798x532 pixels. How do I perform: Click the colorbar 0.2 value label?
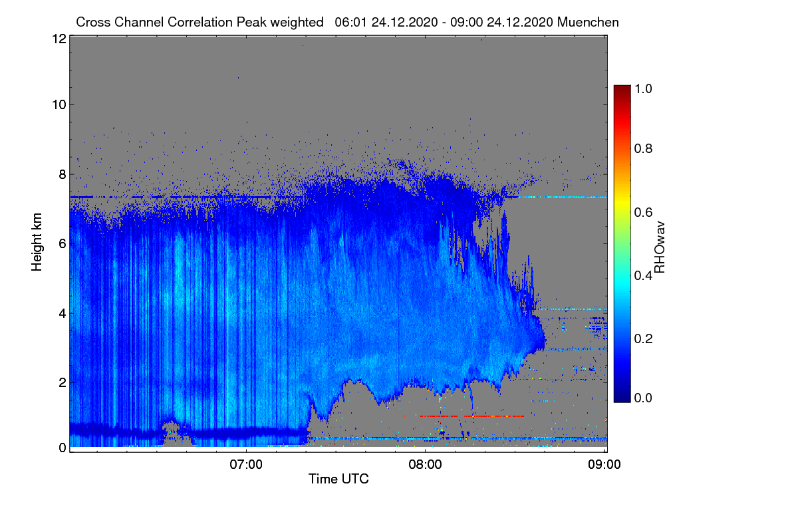pyautogui.click(x=643, y=338)
